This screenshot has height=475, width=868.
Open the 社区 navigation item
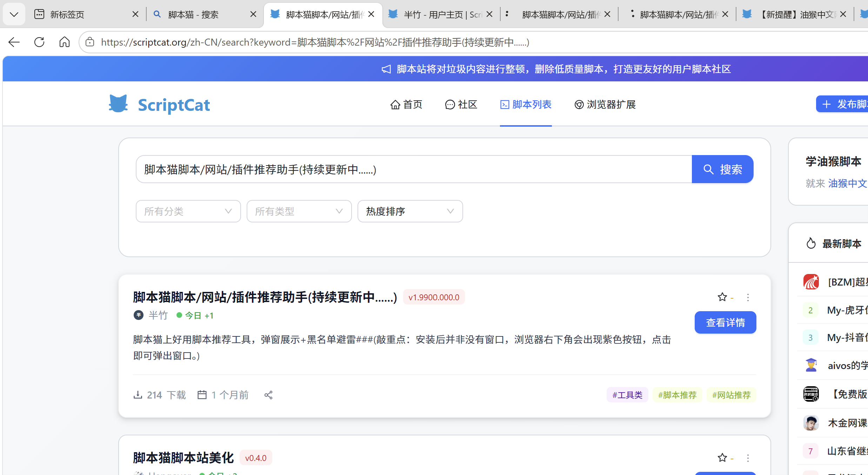pyautogui.click(x=461, y=105)
